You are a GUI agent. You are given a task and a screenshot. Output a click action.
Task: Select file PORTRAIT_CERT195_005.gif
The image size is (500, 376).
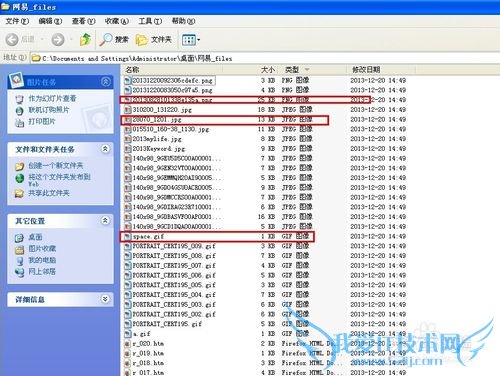[x=174, y=285]
